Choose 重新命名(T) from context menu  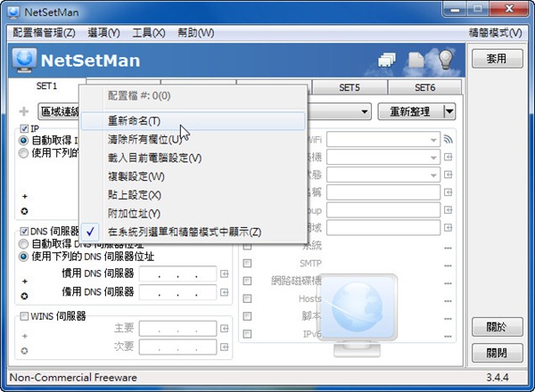(x=193, y=121)
